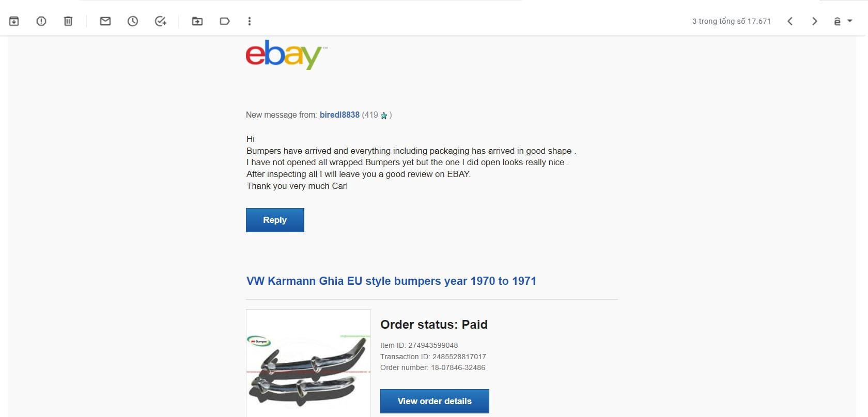Archive this email with the archive icon
The image size is (868, 417).
coord(14,21)
